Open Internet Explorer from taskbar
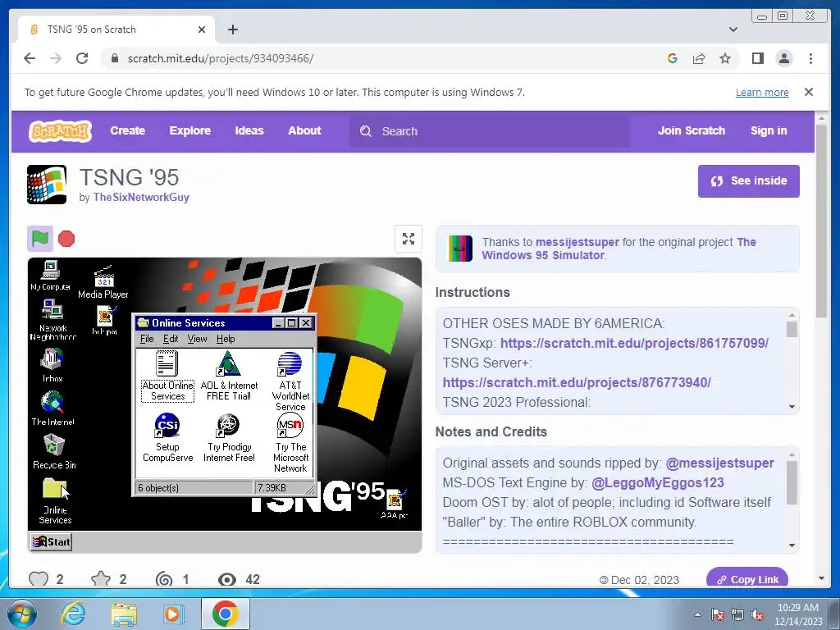 pyautogui.click(x=73, y=614)
